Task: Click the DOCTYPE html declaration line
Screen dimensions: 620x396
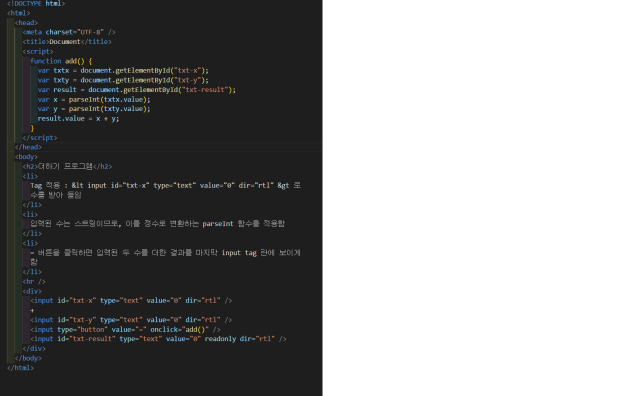Action: pyautogui.click(x=36, y=4)
